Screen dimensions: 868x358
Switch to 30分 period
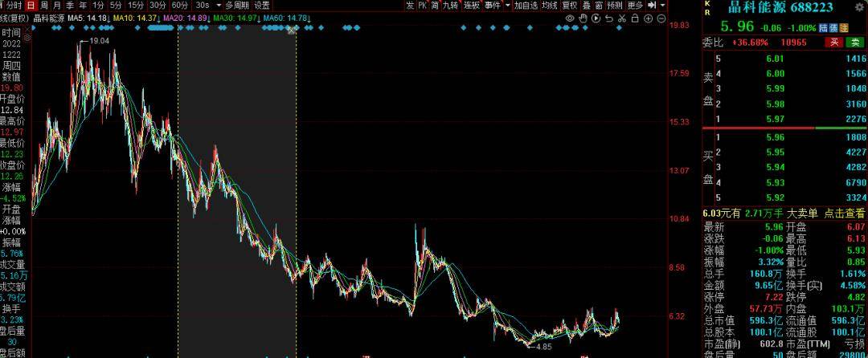158,6
